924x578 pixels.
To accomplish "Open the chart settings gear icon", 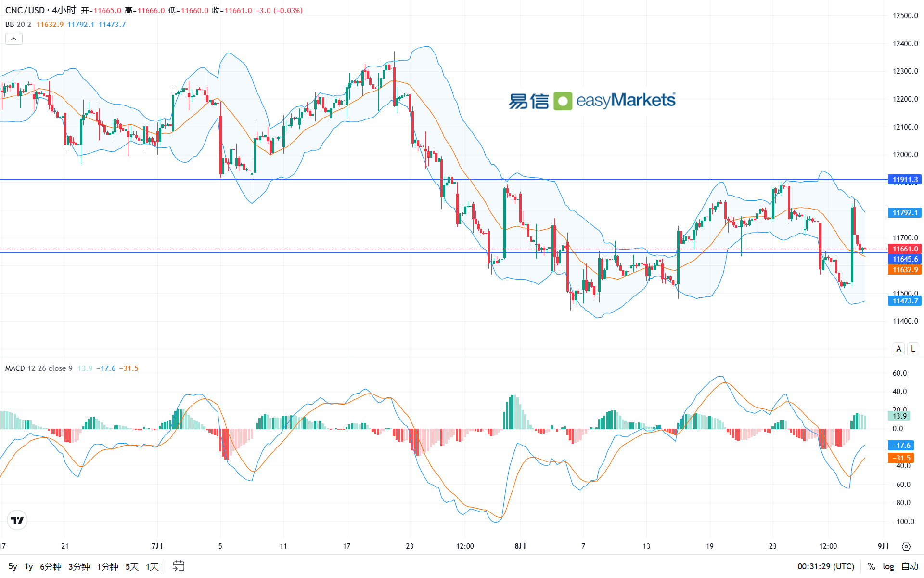I will coord(906,546).
